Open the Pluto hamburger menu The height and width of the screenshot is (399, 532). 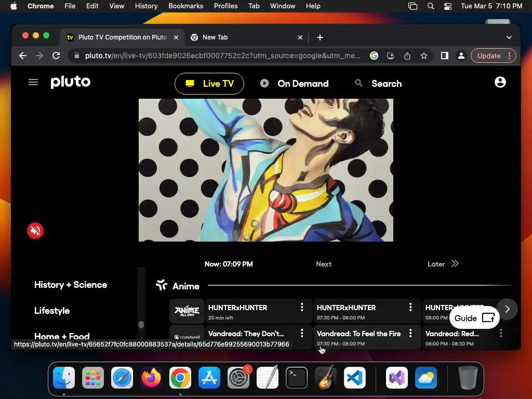33,82
